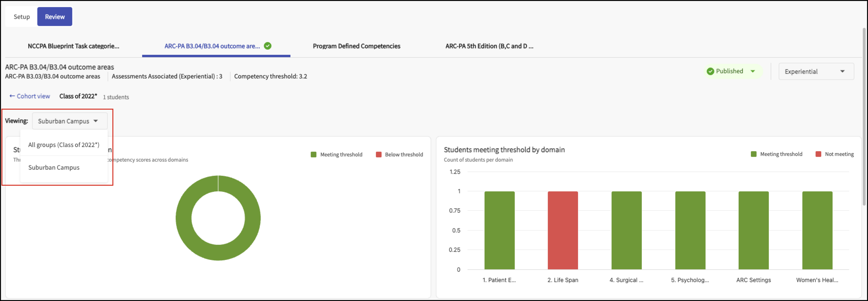Viewport: 868px width, 301px height.
Task: Click the back arrow beside Cohort view
Action: [12, 96]
